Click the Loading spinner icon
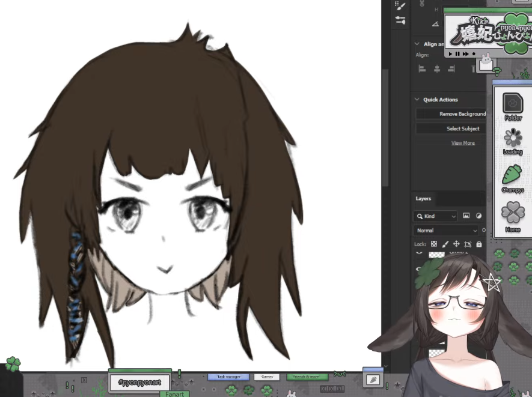This screenshot has width=532, height=397. (x=513, y=141)
